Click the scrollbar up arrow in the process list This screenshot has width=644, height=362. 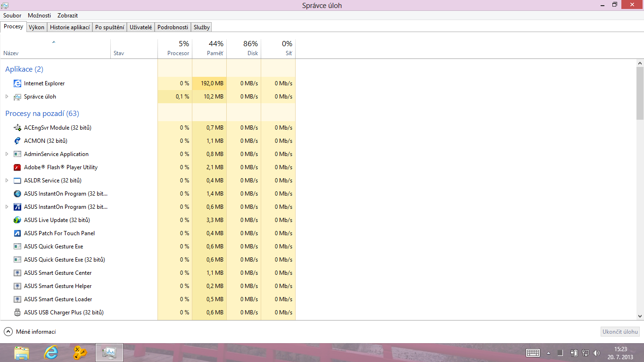coord(640,63)
